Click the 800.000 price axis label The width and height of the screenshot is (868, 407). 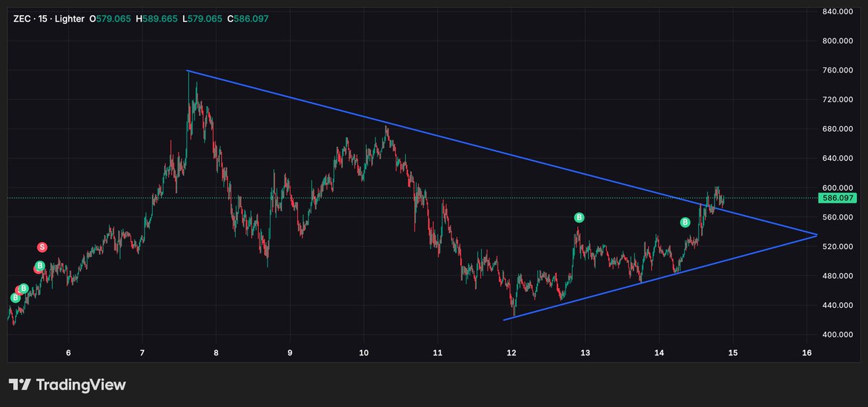(x=838, y=41)
